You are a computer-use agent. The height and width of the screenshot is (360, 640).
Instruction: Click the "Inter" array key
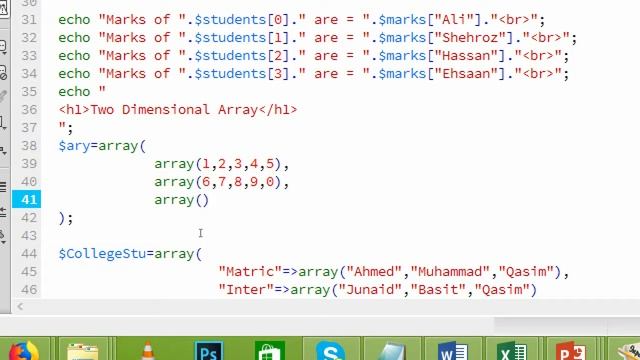[x=246, y=289]
